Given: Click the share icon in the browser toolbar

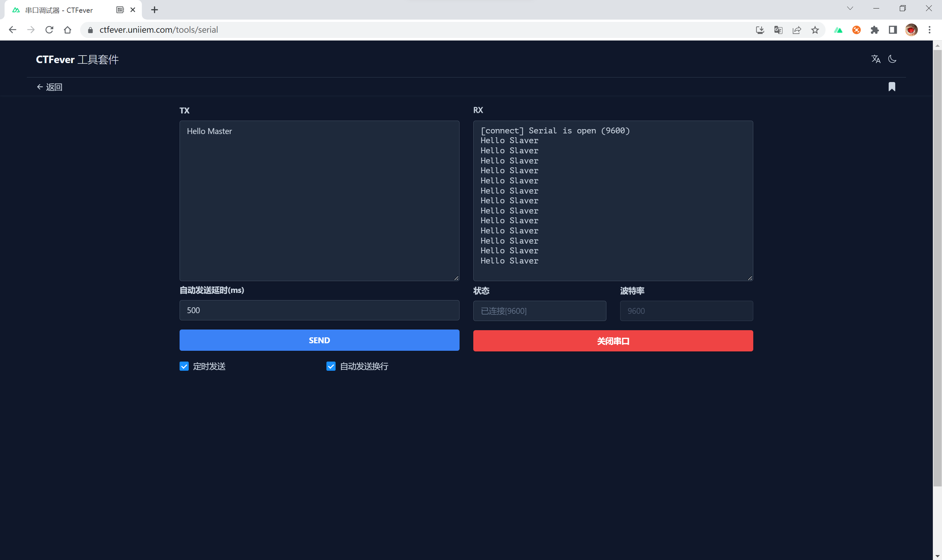Looking at the screenshot, I should pyautogui.click(x=797, y=30).
